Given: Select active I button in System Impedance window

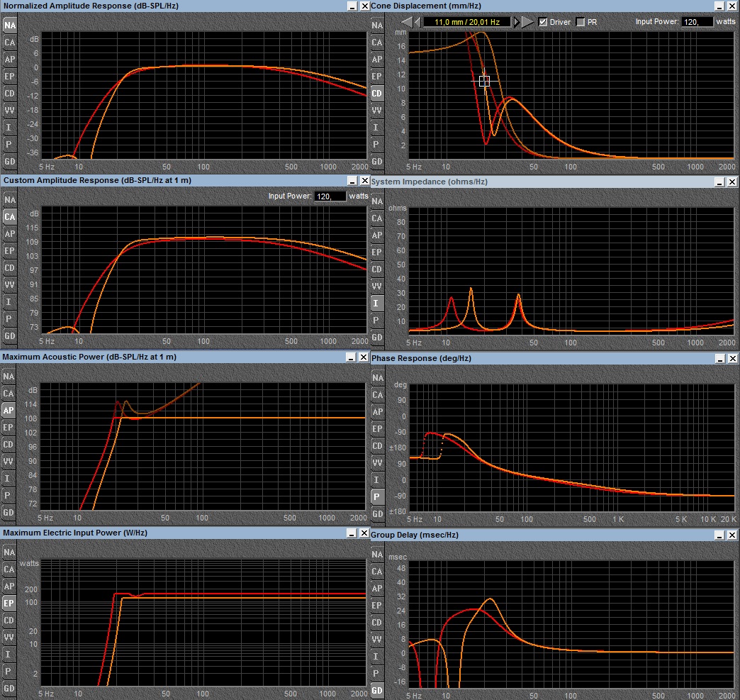Looking at the screenshot, I should pos(376,304).
